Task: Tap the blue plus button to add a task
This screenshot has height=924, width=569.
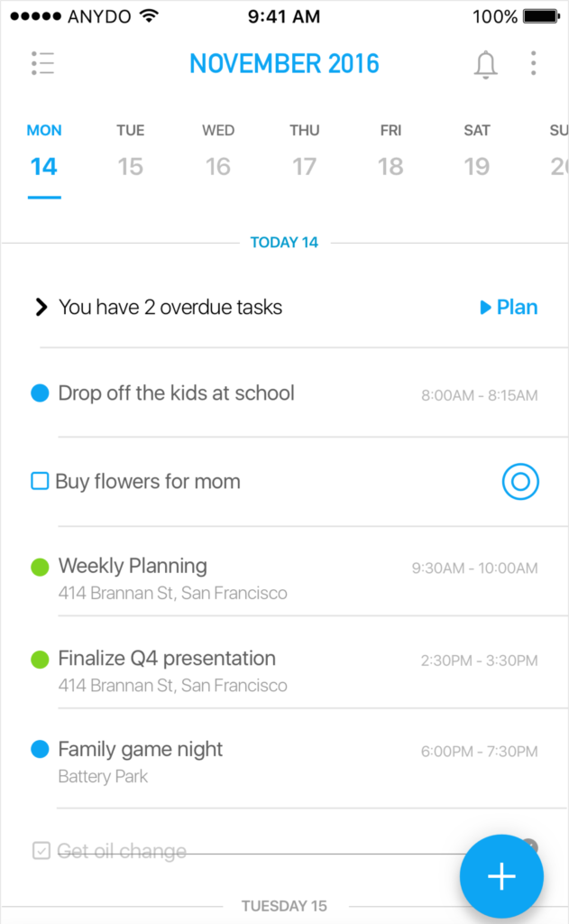Action: pyautogui.click(x=501, y=875)
